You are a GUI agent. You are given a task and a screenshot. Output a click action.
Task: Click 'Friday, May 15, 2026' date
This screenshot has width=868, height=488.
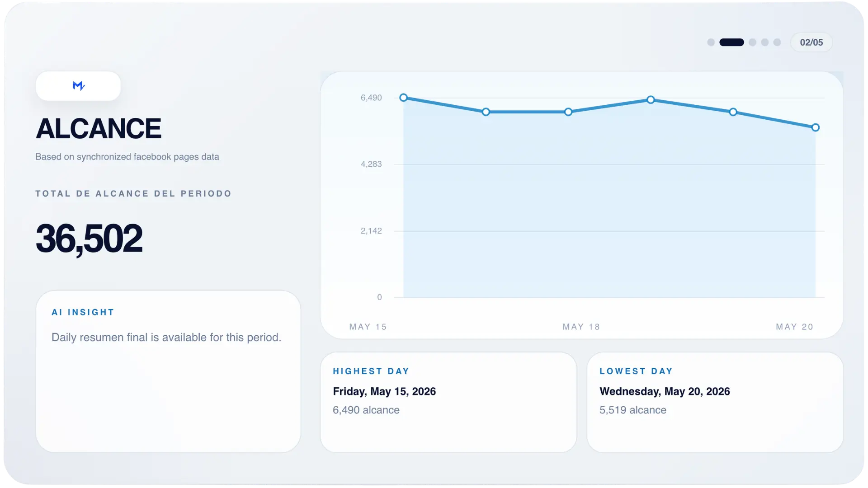click(x=384, y=391)
